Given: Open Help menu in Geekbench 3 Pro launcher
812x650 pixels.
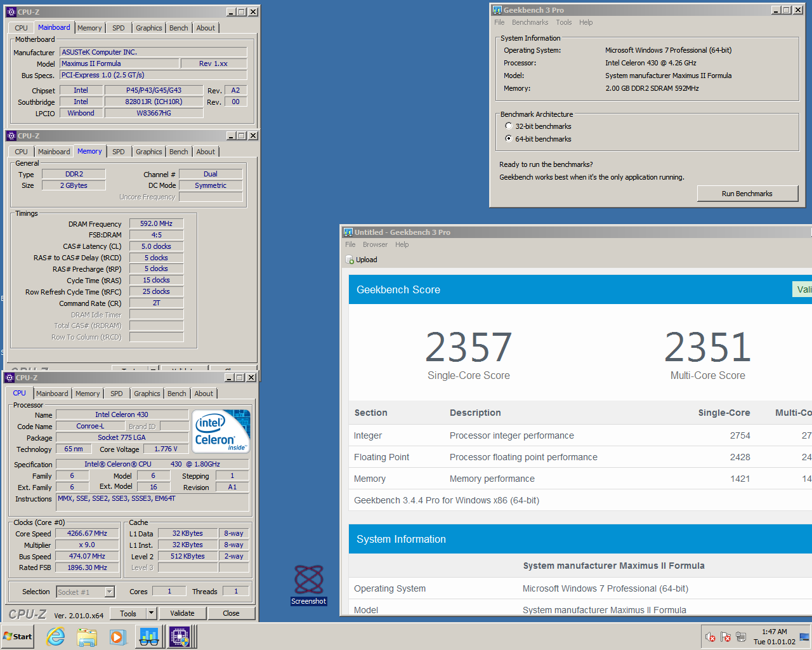Looking at the screenshot, I should 586,22.
